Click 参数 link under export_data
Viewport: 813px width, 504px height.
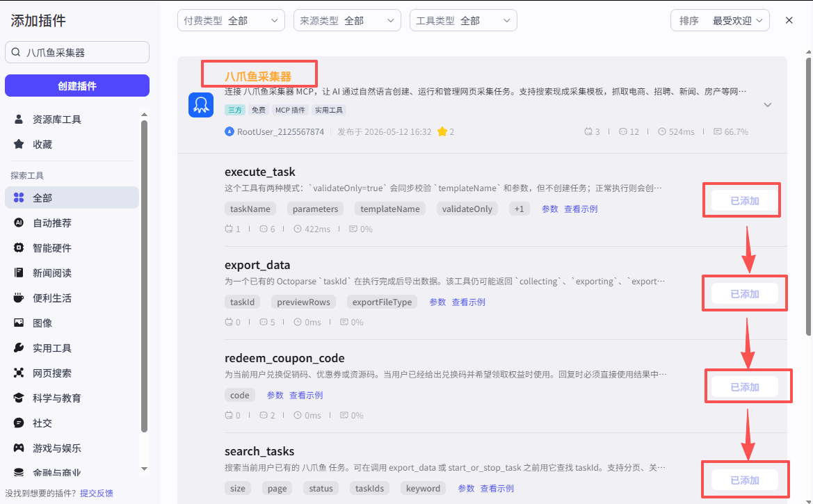[x=437, y=302]
